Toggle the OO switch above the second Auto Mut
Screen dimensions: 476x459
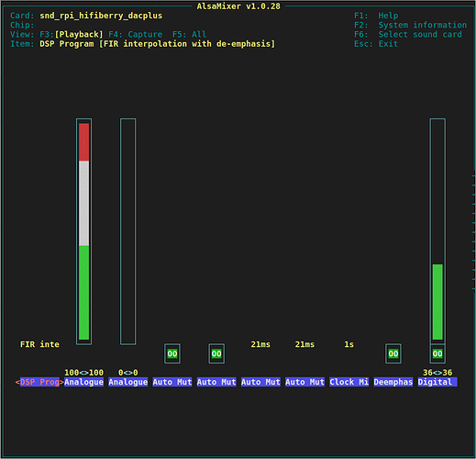[x=216, y=353]
